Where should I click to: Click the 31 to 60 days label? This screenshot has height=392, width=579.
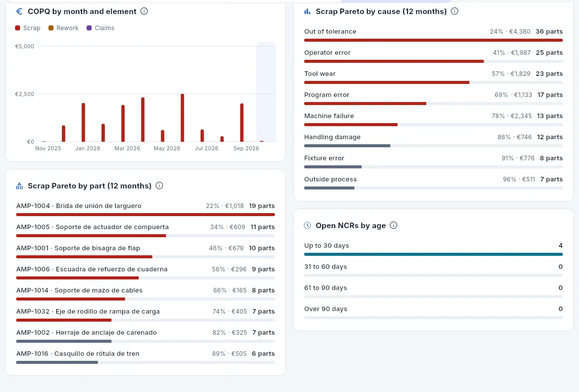coord(326,267)
